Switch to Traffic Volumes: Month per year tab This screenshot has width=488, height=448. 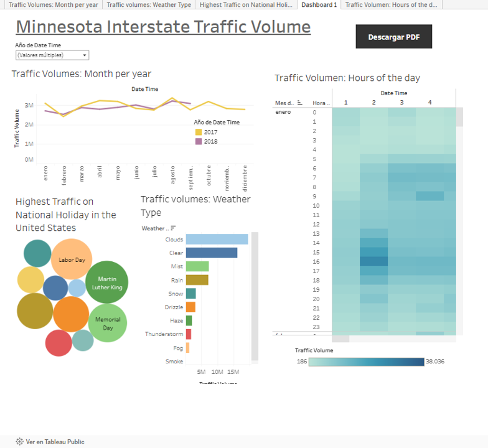pyautogui.click(x=53, y=4)
